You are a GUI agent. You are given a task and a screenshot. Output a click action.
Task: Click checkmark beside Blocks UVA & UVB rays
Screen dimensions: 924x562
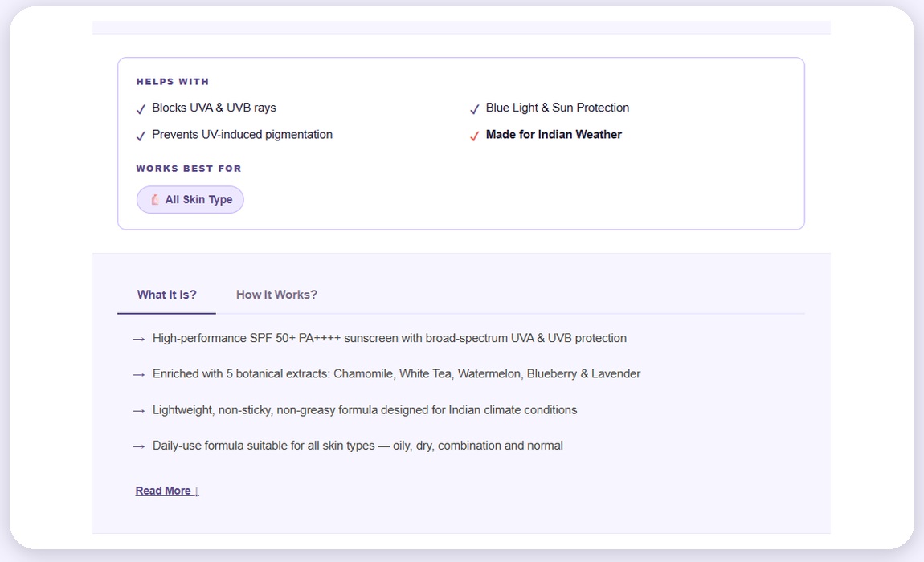pyautogui.click(x=141, y=109)
